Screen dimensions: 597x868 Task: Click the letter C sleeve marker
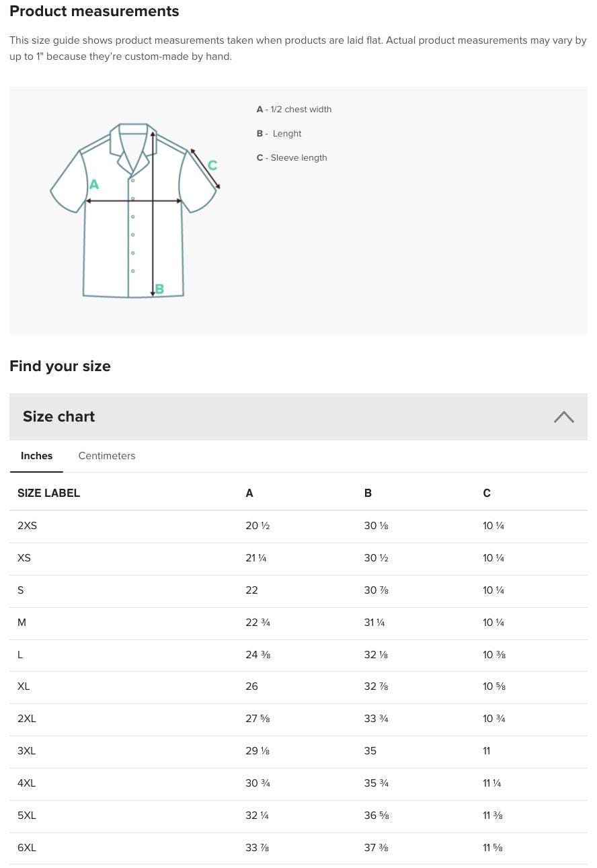tap(212, 165)
